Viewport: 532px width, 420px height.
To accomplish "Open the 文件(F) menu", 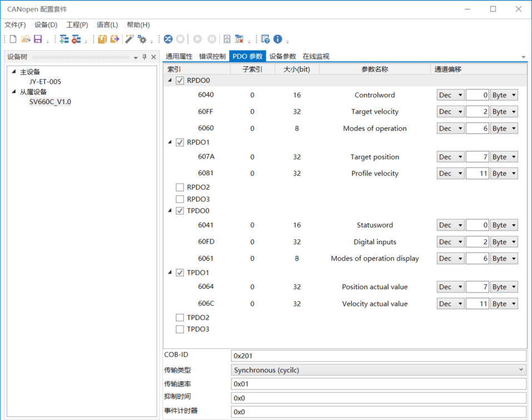I will click(x=15, y=25).
